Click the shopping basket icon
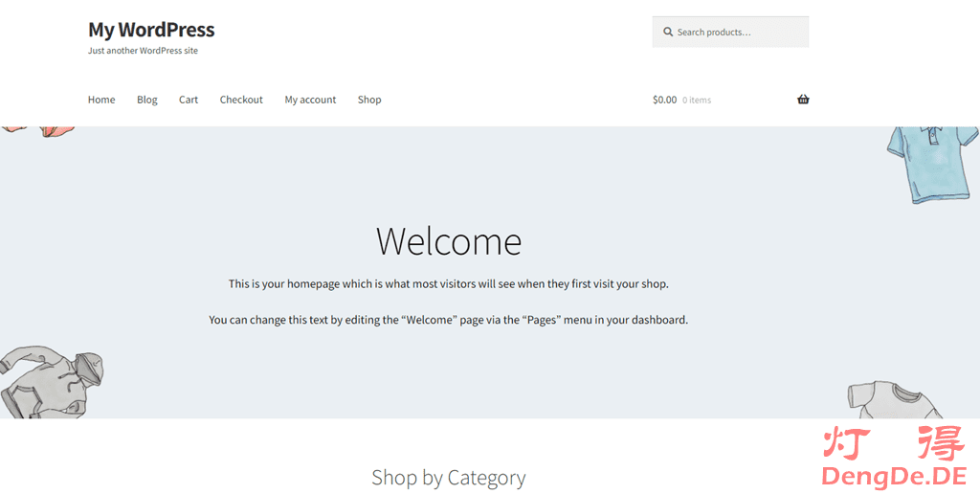980x494 pixels. pos(802,100)
